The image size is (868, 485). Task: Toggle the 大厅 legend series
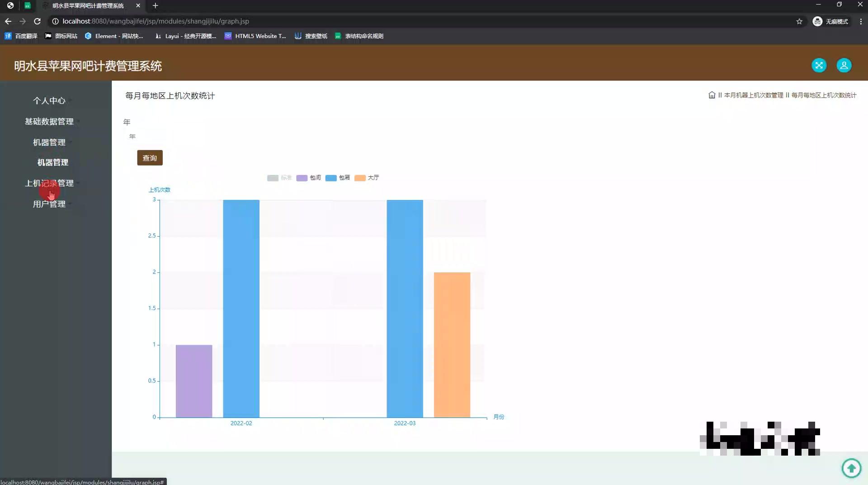pyautogui.click(x=367, y=178)
